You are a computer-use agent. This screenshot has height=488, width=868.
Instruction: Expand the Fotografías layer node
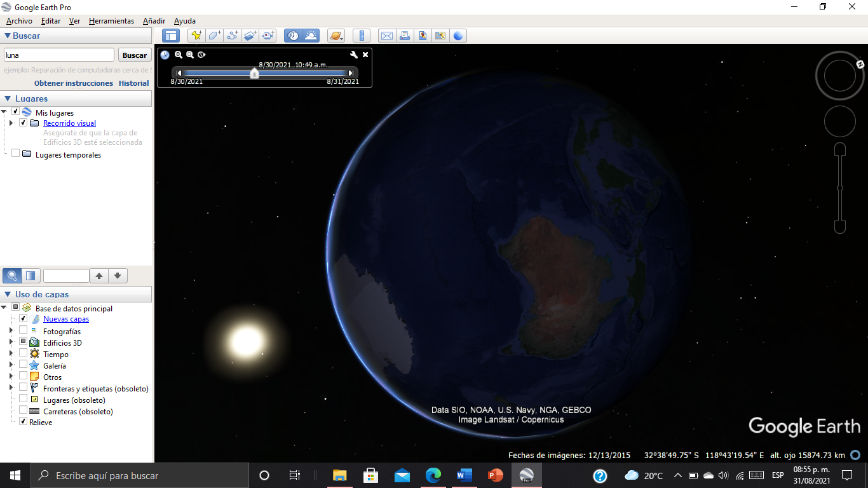11,330
